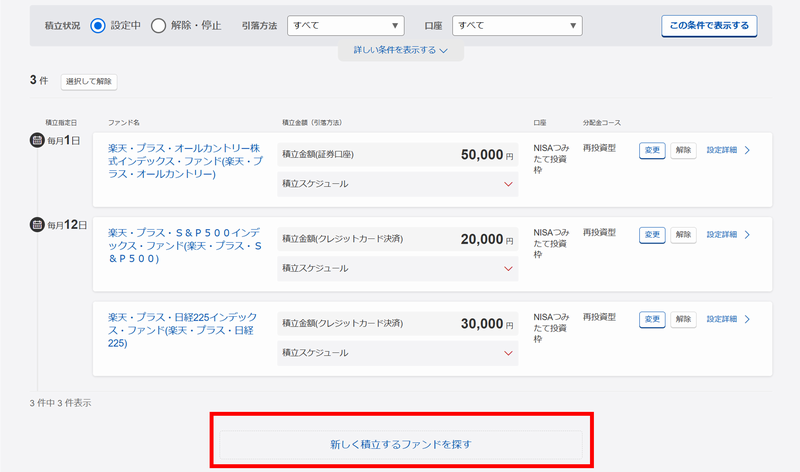Click the 分配金コース column header
The height and width of the screenshot is (472, 800).
coord(602,123)
